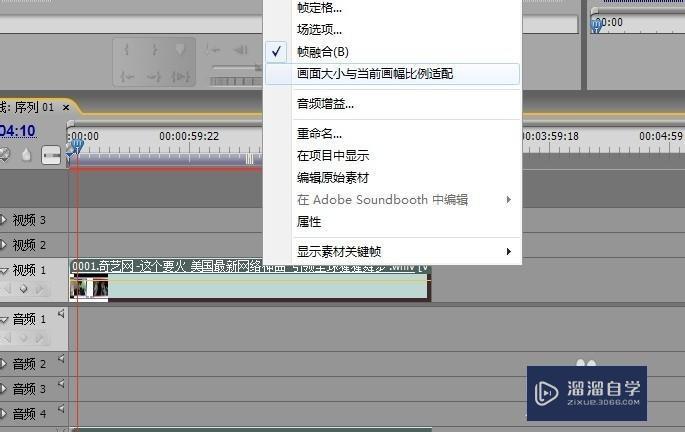Click the blue 04:10 timecode field
Image resolution: width=685 pixels, height=432 pixels.
point(17,131)
